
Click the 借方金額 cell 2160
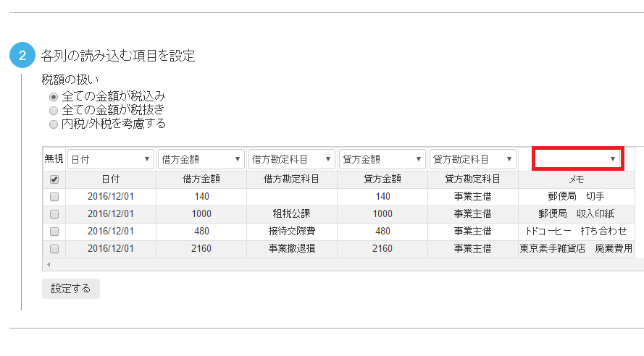point(201,248)
